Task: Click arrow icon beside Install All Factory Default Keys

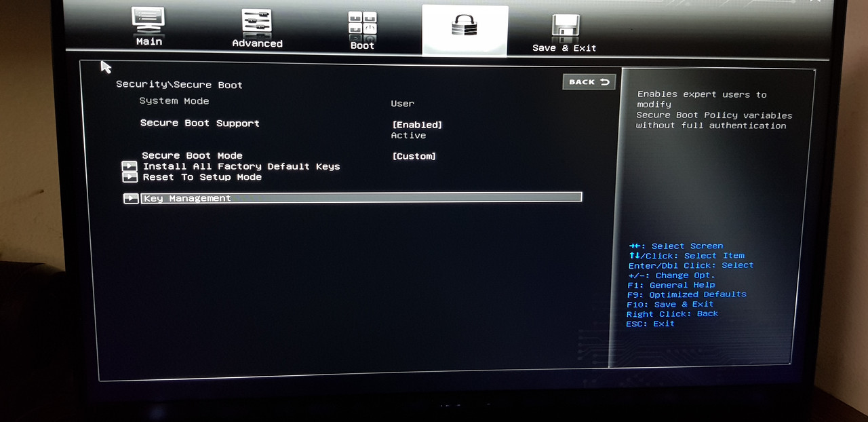Action: point(130,166)
